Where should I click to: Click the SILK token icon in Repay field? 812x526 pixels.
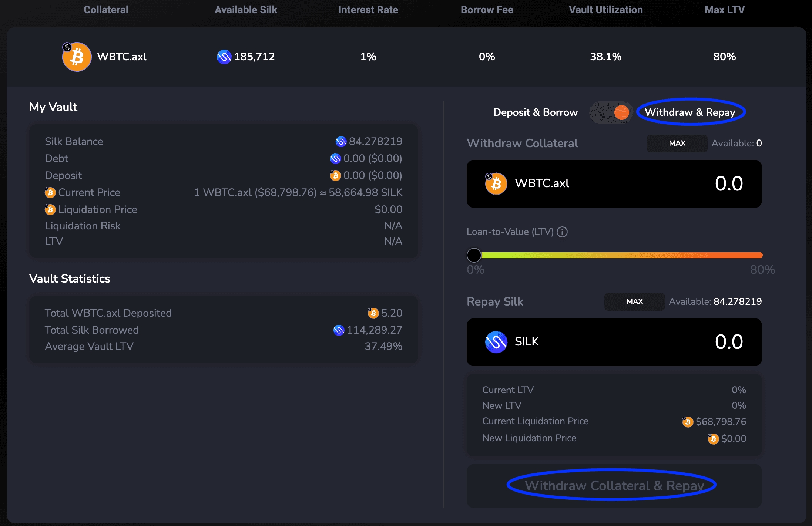tap(496, 342)
